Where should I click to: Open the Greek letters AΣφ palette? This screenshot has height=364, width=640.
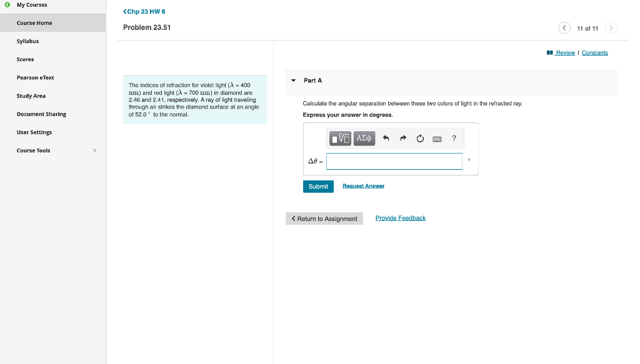coord(364,138)
